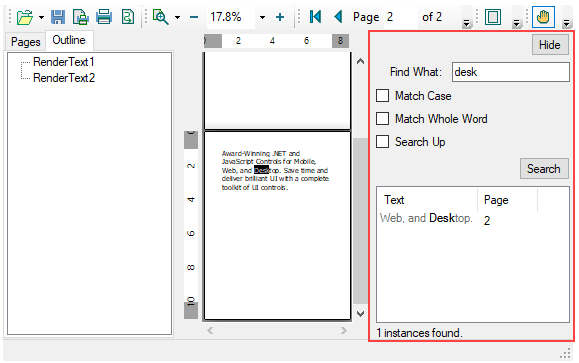The width and height of the screenshot is (579, 363).
Task: Switch to single page view layout
Action: click(x=493, y=17)
